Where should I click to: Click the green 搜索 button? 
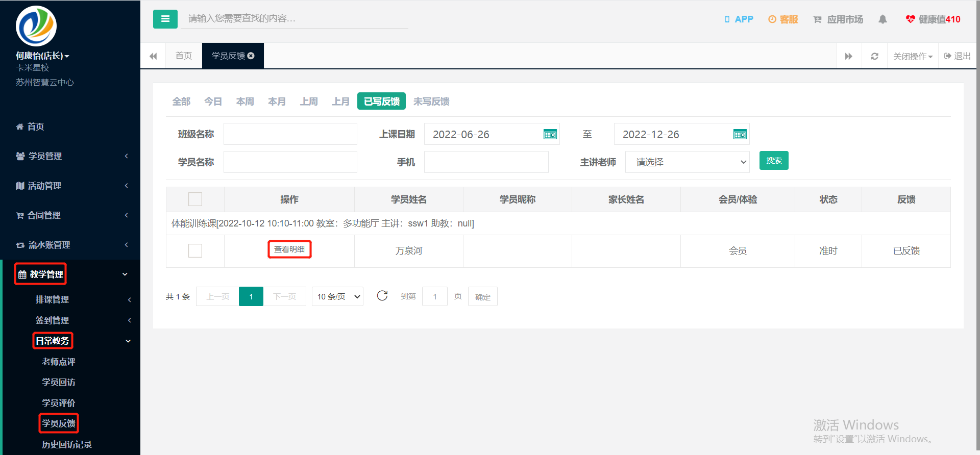pyautogui.click(x=774, y=161)
